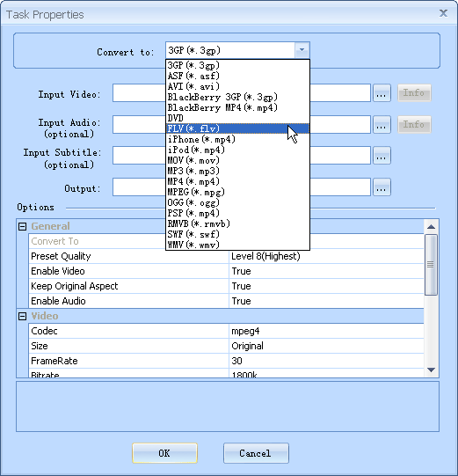This screenshot has width=458, height=476.
Task: Collapse the General options section
Action: click(x=23, y=226)
